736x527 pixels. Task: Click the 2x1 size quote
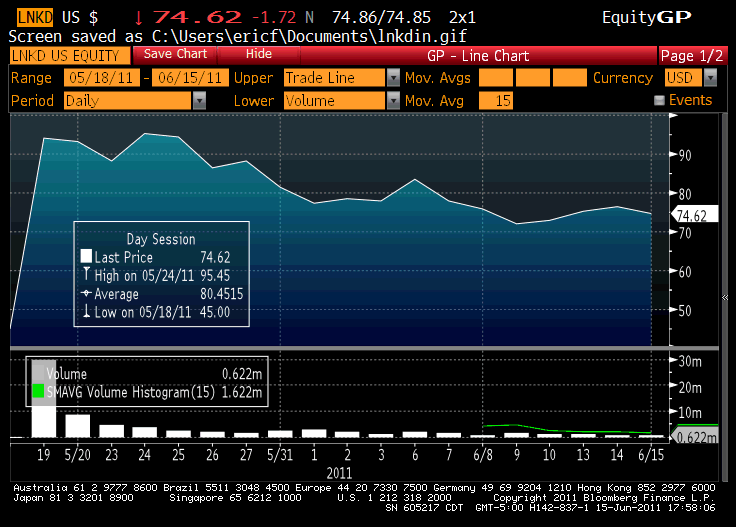(x=462, y=17)
